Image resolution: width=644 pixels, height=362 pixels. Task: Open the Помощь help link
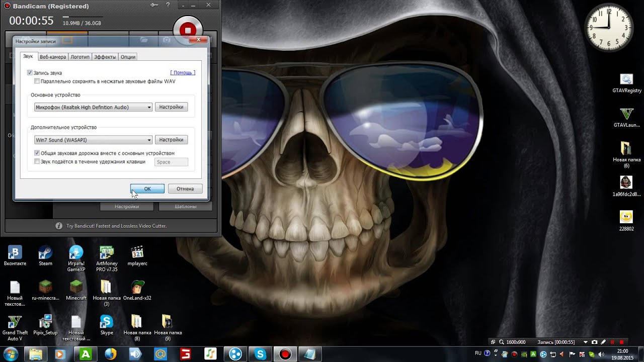(183, 73)
